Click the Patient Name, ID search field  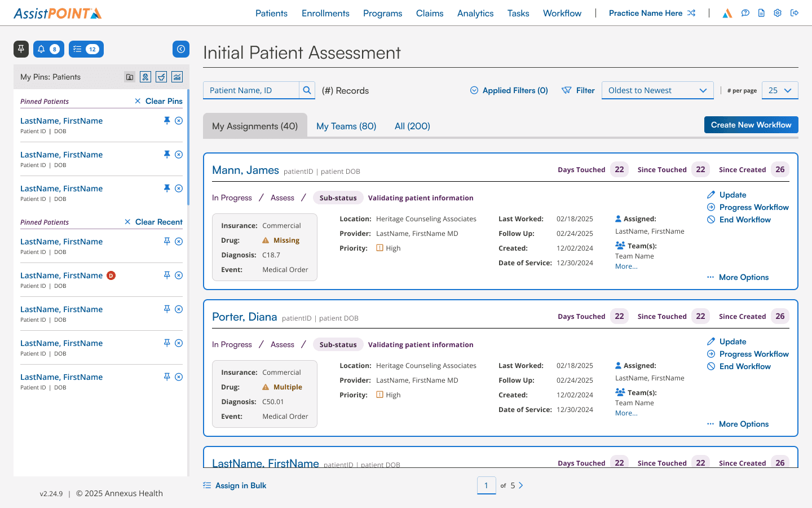pos(251,90)
